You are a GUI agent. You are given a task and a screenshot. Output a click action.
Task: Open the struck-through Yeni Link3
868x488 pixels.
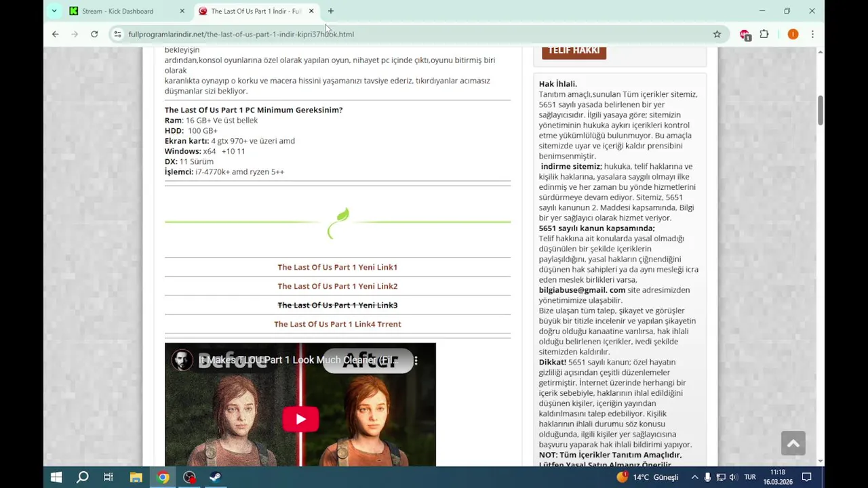point(337,305)
